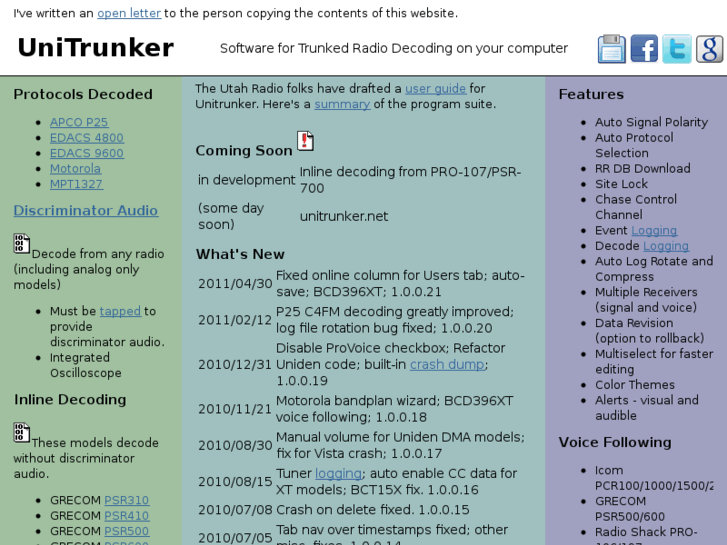The image size is (727, 545).
Task: Click the binary file icon under Discriminator Audio
Action: [x=21, y=243]
